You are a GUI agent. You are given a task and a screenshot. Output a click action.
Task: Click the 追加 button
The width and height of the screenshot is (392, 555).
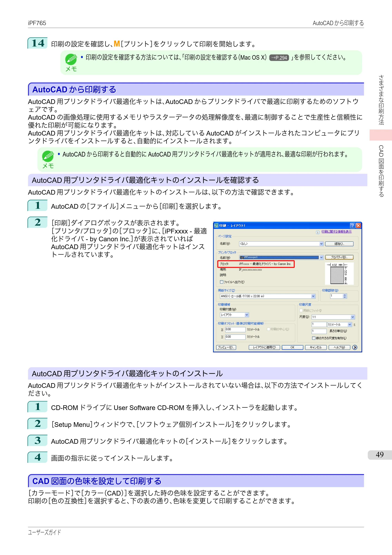coord(339,244)
